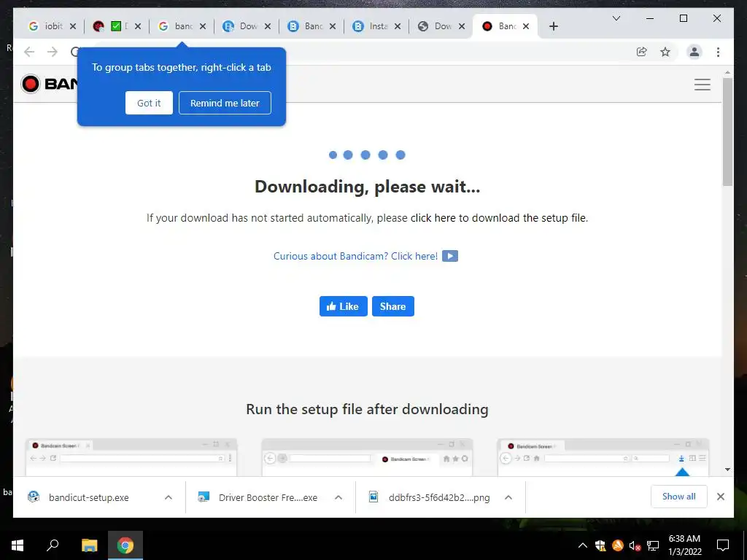Click the third instruction thumbnail with download arrow
747x560 pixels.
603,457
